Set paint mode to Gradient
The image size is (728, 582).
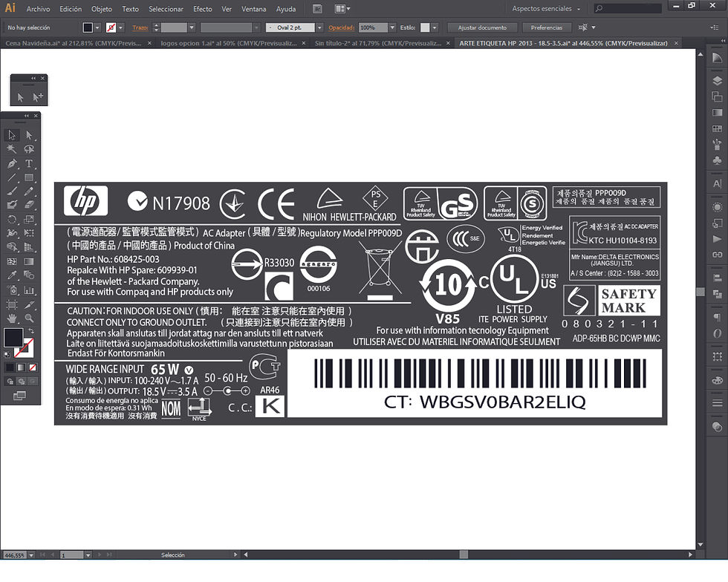click(x=21, y=367)
